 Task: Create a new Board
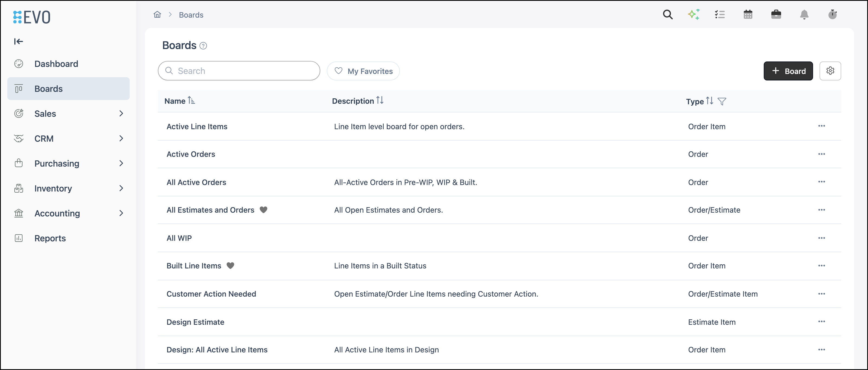[788, 71]
